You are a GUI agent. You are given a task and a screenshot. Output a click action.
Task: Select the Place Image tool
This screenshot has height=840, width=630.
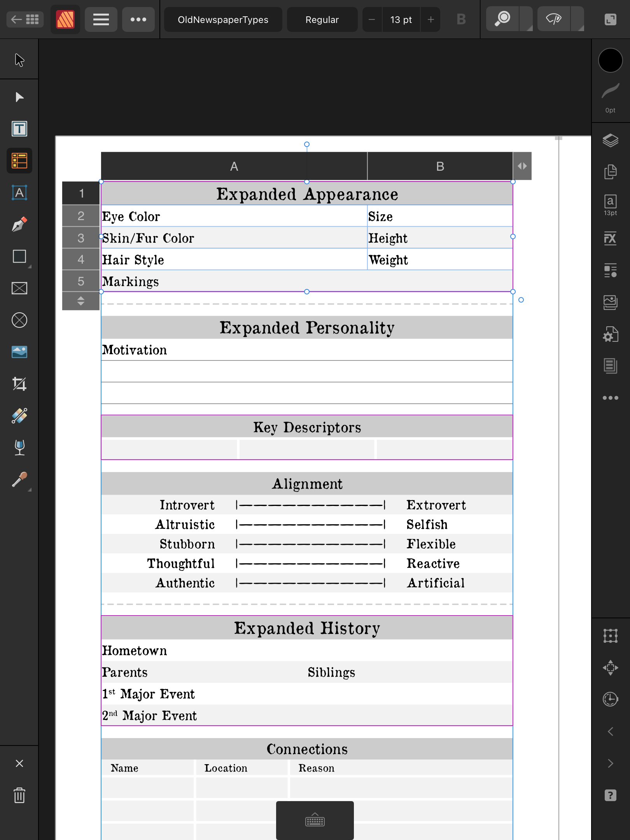(19, 352)
